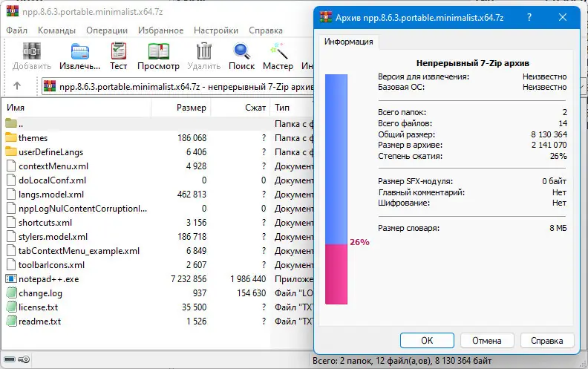
Task: Select the nppLogNulContentCorruptionI... file row
Action: [x=157, y=209]
